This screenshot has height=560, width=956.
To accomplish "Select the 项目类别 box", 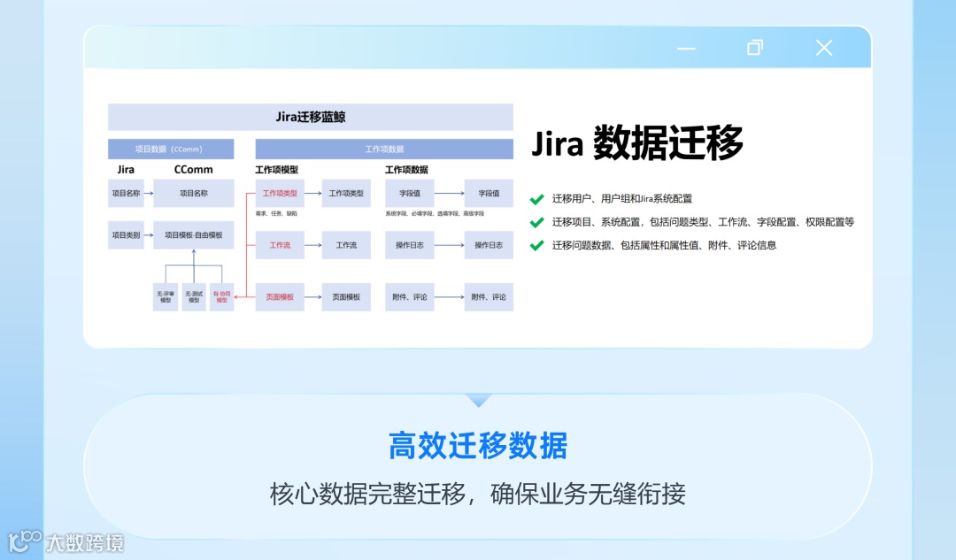I will 126,234.
